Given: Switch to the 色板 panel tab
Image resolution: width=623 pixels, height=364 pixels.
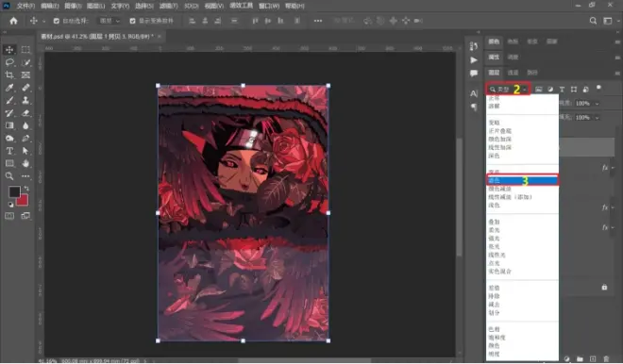Looking at the screenshot, I should 513,41.
